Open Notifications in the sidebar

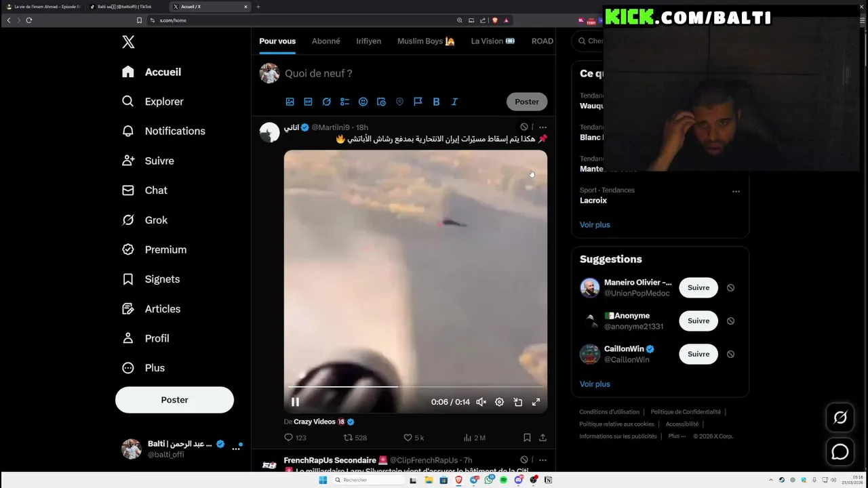pyautogui.click(x=163, y=131)
